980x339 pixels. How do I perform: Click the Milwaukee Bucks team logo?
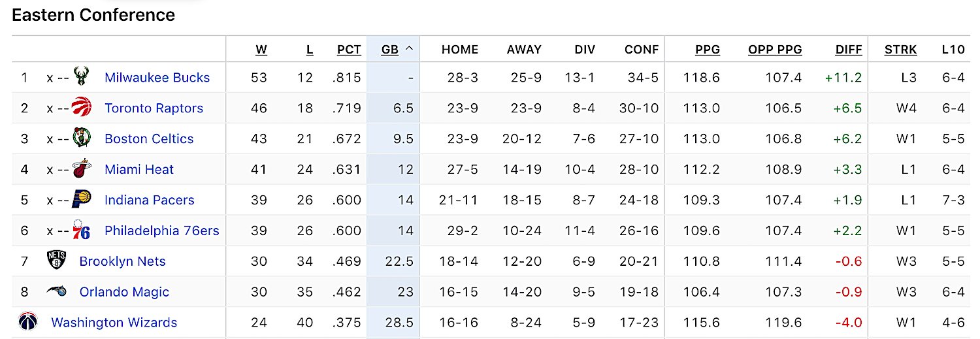[82, 77]
